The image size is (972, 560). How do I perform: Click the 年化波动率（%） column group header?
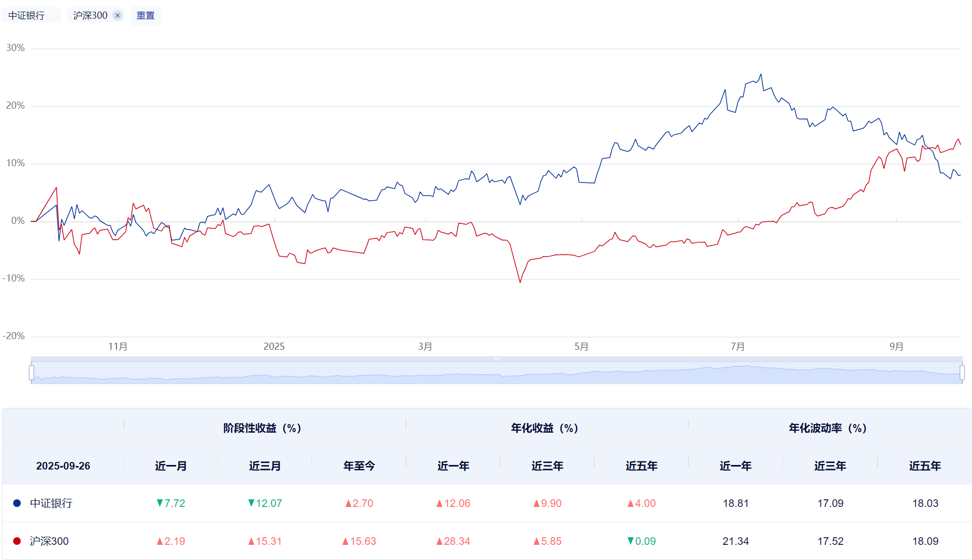pos(828,428)
